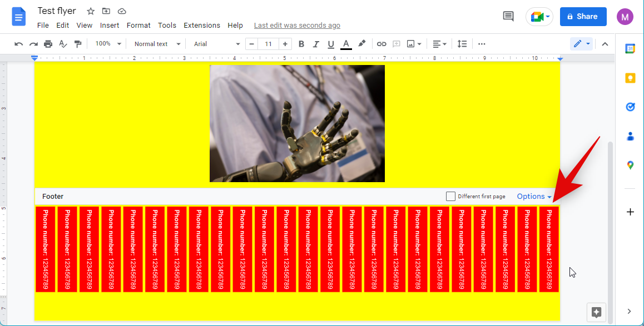The height and width of the screenshot is (326, 644).
Task: Add a comment from toolbar
Action: point(397,44)
